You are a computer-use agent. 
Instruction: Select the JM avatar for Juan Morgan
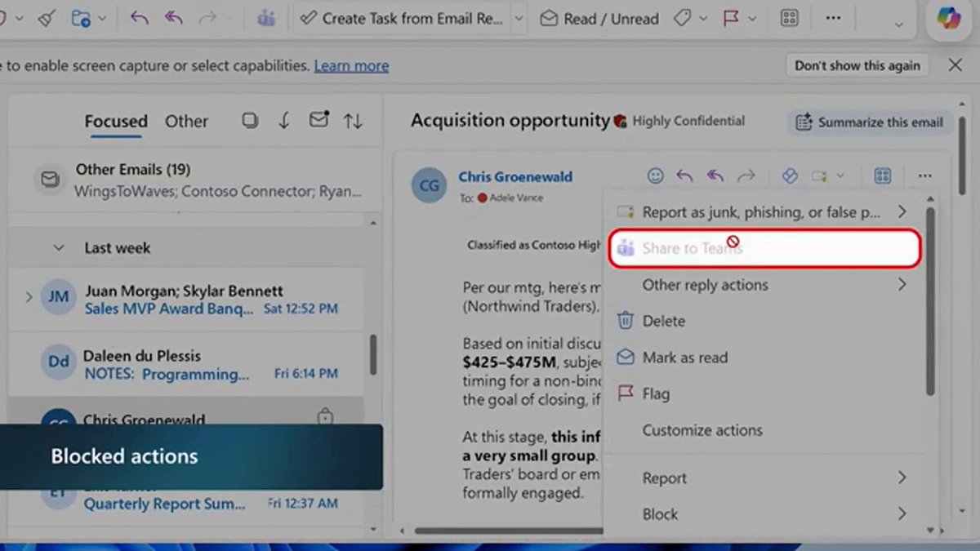58,297
